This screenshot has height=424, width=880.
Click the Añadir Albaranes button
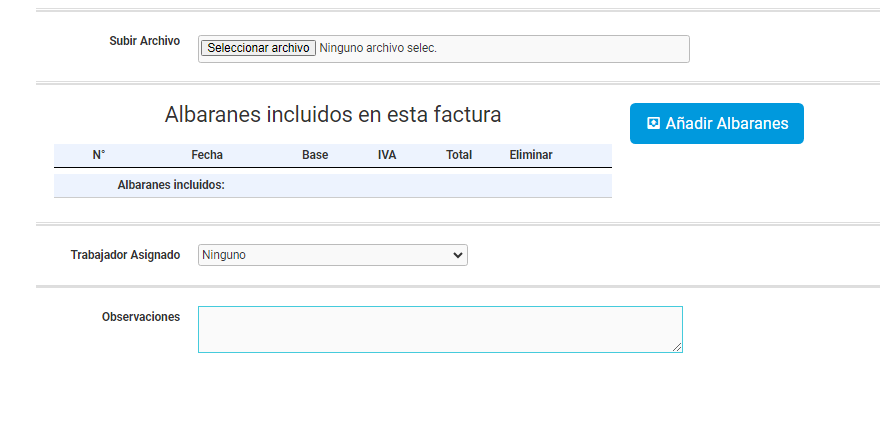[717, 124]
